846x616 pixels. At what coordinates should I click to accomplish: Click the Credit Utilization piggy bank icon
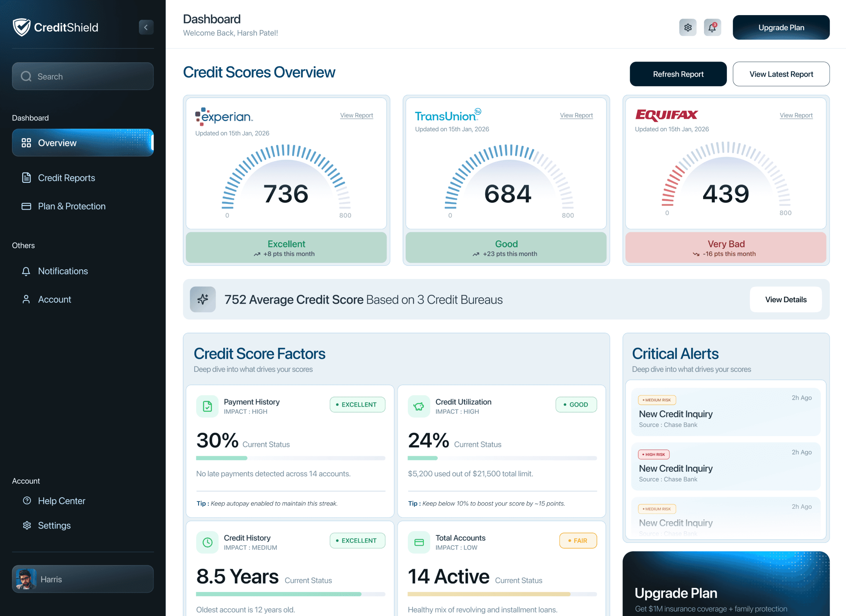(x=419, y=406)
